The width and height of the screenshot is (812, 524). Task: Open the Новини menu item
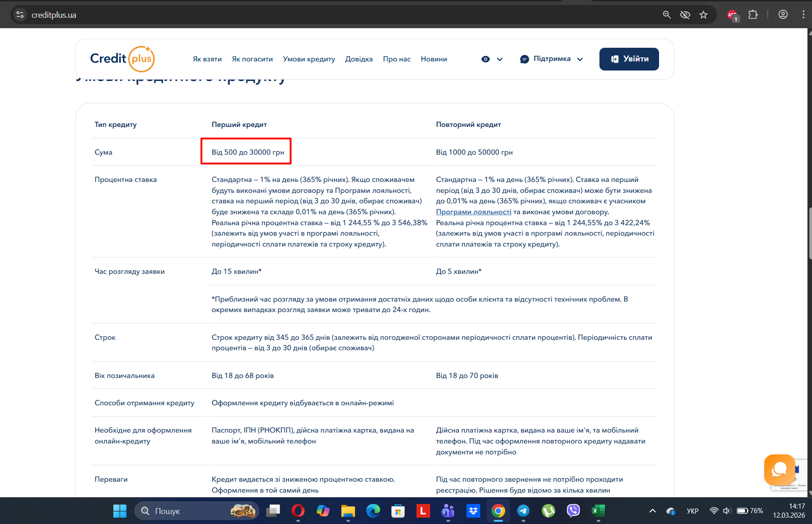[x=434, y=59]
